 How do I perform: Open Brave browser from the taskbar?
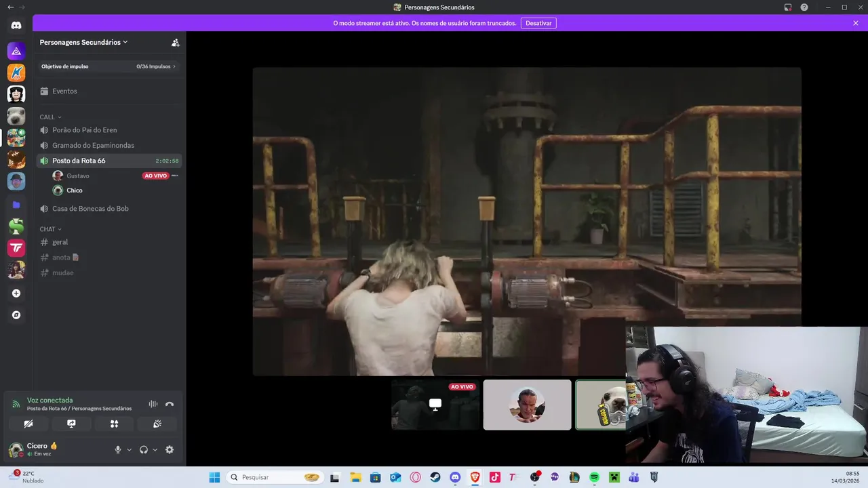[475, 477]
